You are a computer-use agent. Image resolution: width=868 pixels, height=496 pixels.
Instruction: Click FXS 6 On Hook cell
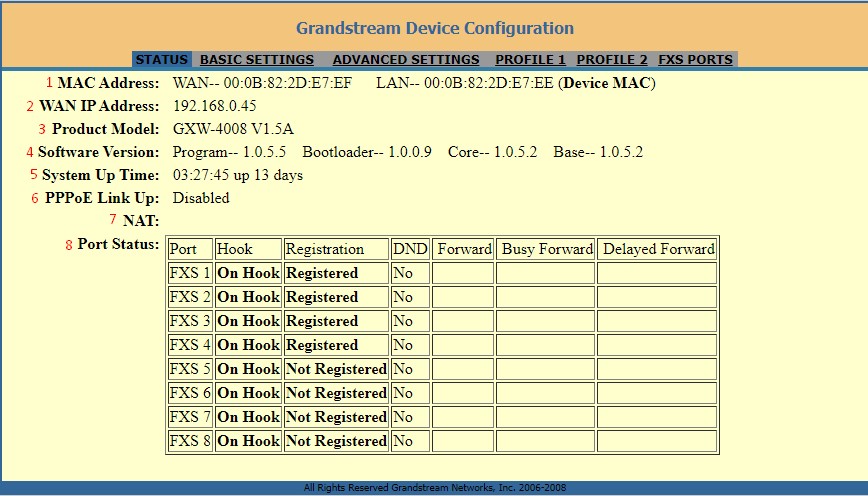pyautogui.click(x=249, y=393)
